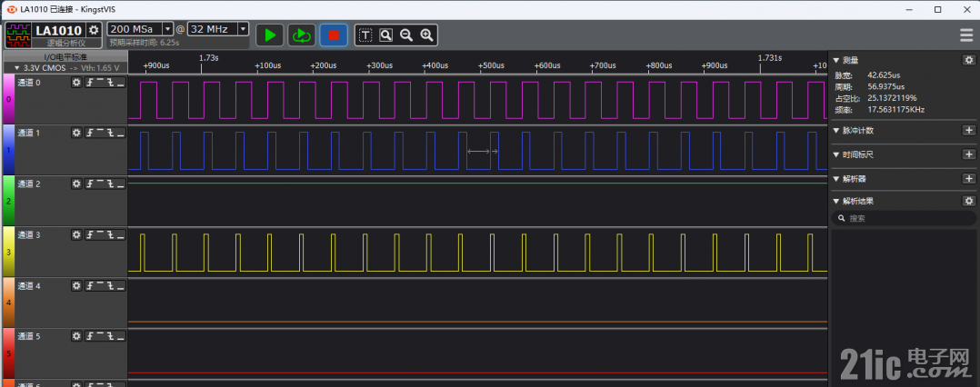Set rising edge trigger on 通道 5
Screen dimensions: 980x387
pos(90,336)
